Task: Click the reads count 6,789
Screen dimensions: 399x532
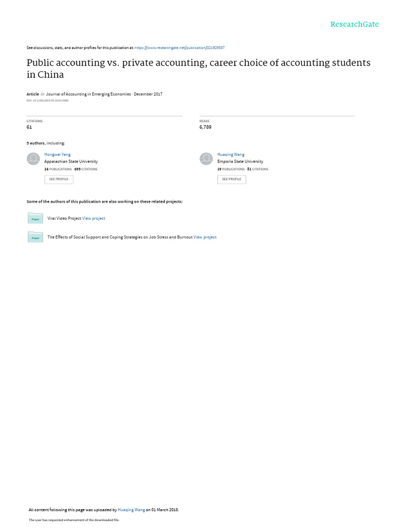Action: coord(205,127)
